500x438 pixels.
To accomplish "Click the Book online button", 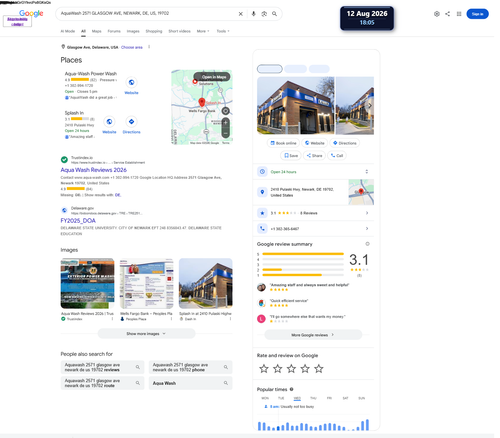I will click(283, 143).
